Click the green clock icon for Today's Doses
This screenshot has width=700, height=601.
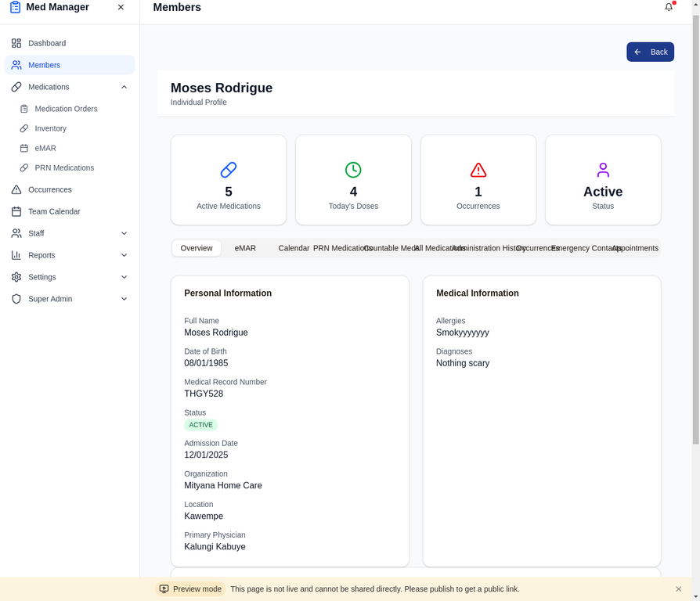coord(353,170)
